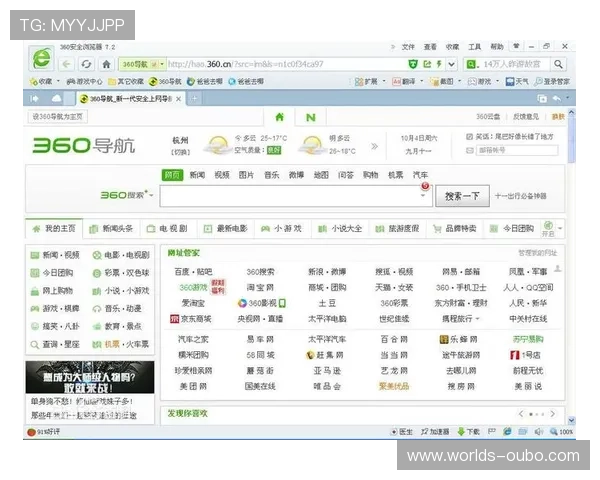Click the undo closed tab arrow icon
The width and height of the screenshot is (600, 480).
(x=557, y=99)
